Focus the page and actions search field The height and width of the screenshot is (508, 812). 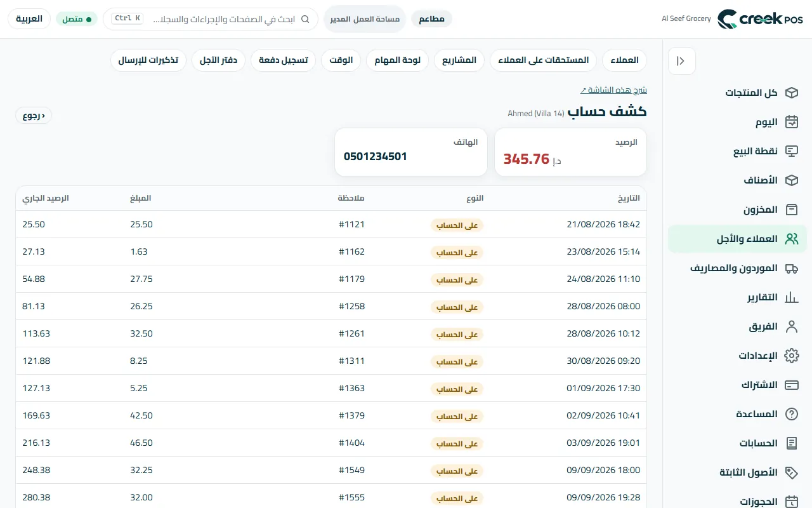210,19
